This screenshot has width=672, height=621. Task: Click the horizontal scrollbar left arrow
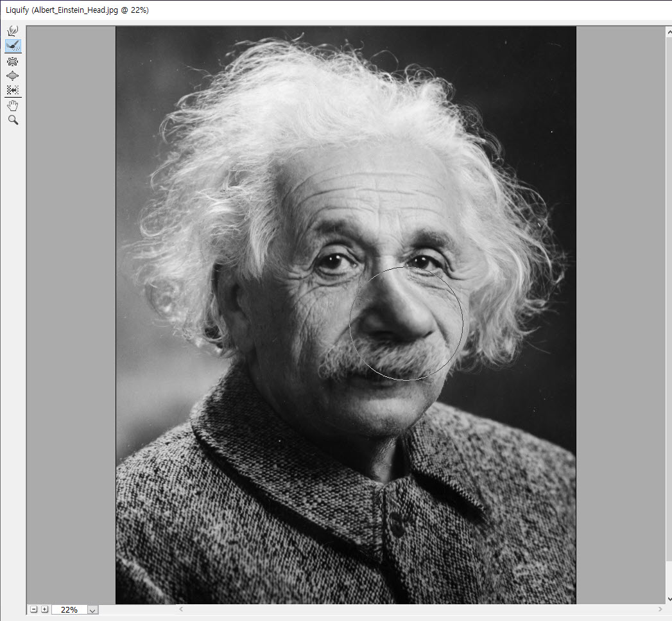[x=181, y=609]
